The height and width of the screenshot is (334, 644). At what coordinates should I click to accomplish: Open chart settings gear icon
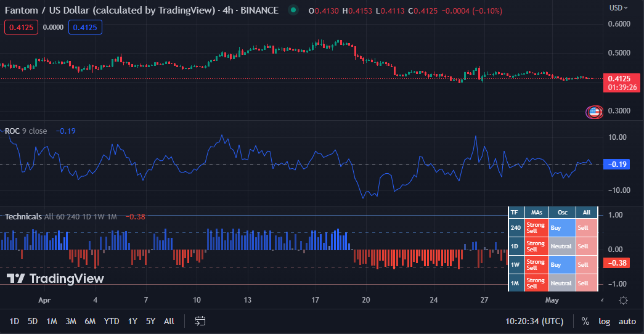(623, 301)
